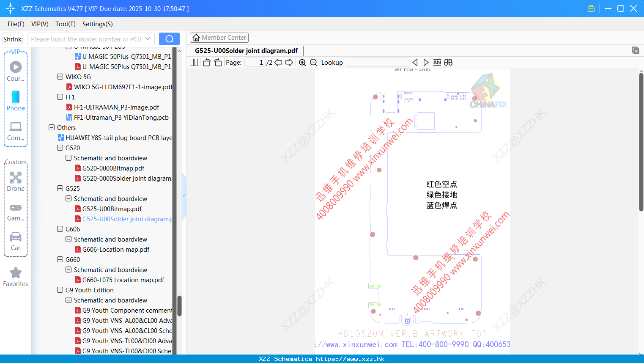The height and width of the screenshot is (363, 644).
Task: Collapse Schematic and boardview under G525
Action: (x=69, y=198)
